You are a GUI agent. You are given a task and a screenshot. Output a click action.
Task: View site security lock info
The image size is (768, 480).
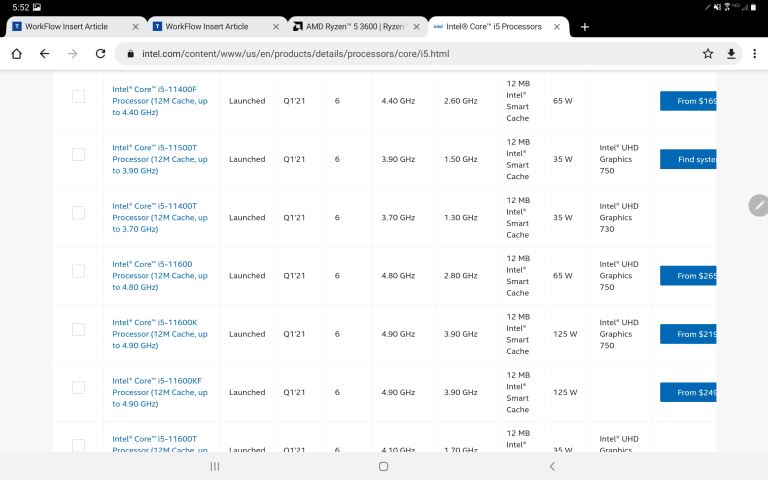pyautogui.click(x=130, y=54)
